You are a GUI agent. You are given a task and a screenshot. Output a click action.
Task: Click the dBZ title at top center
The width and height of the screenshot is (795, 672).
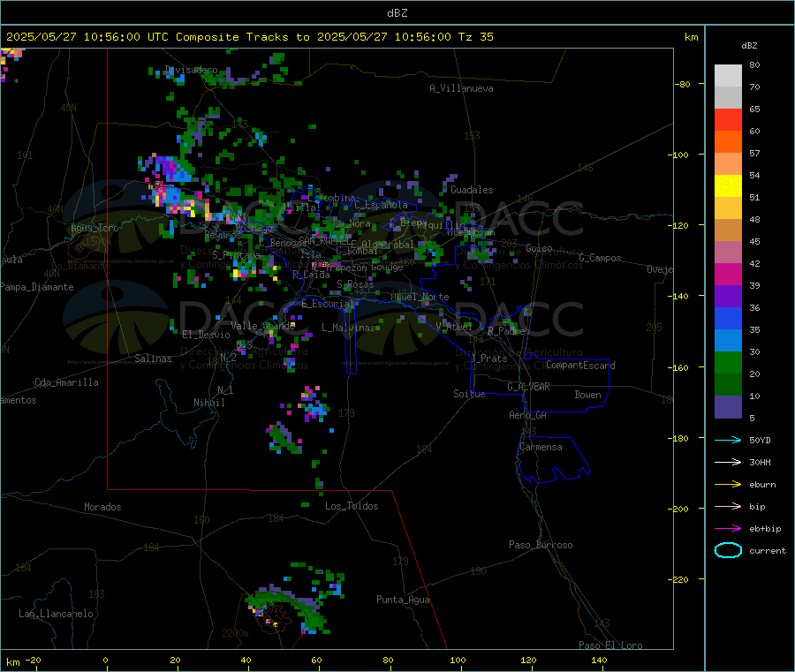(x=397, y=13)
